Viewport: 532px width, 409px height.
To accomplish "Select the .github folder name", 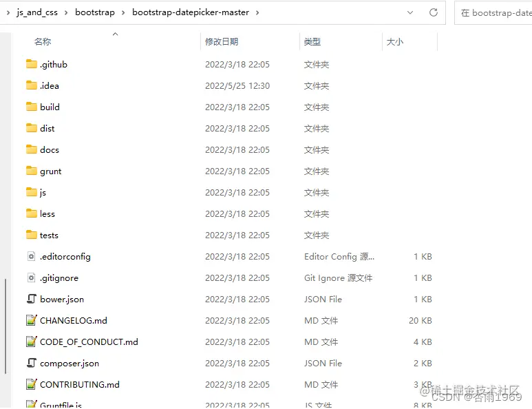I will (54, 65).
